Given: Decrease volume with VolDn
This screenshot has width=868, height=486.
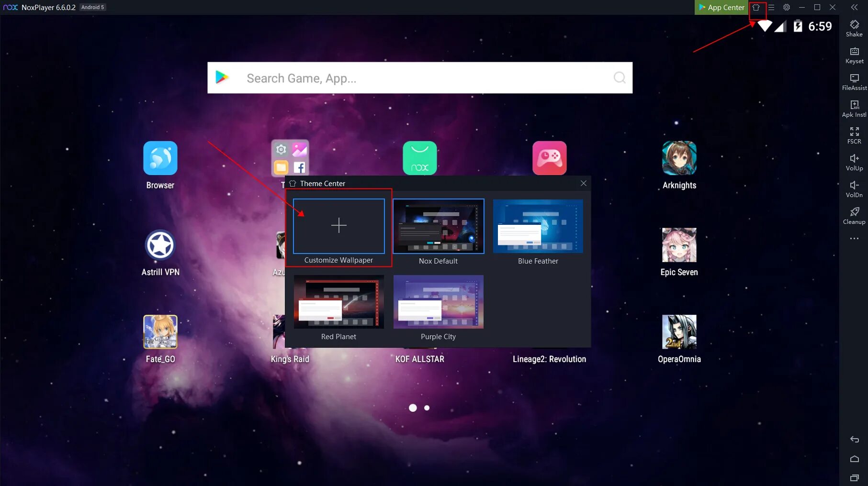Looking at the screenshot, I should pyautogui.click(x=854, y=189).
